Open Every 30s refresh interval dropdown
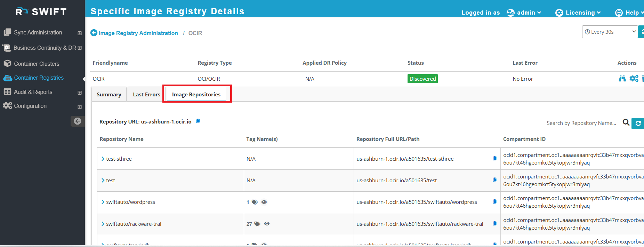This screenshot has height=247, width=644. click(610, 32)
